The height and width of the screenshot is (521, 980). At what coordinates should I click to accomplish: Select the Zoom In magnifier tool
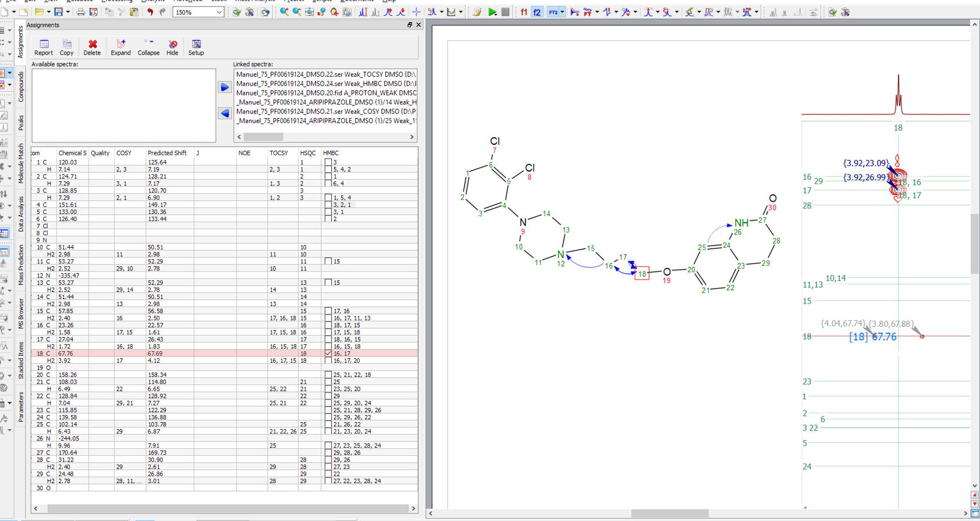284,12
